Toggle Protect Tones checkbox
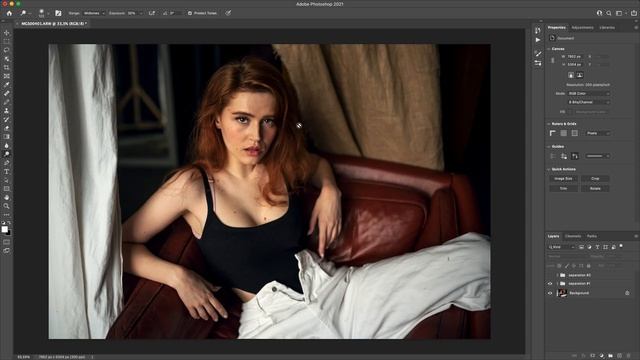The height and width of the screenshot is (360, 640). pos(190,13)
